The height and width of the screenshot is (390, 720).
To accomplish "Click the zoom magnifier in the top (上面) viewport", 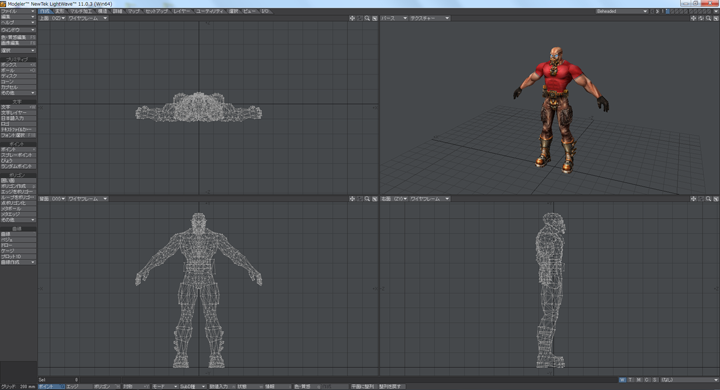I will click(x=367, y=18).
